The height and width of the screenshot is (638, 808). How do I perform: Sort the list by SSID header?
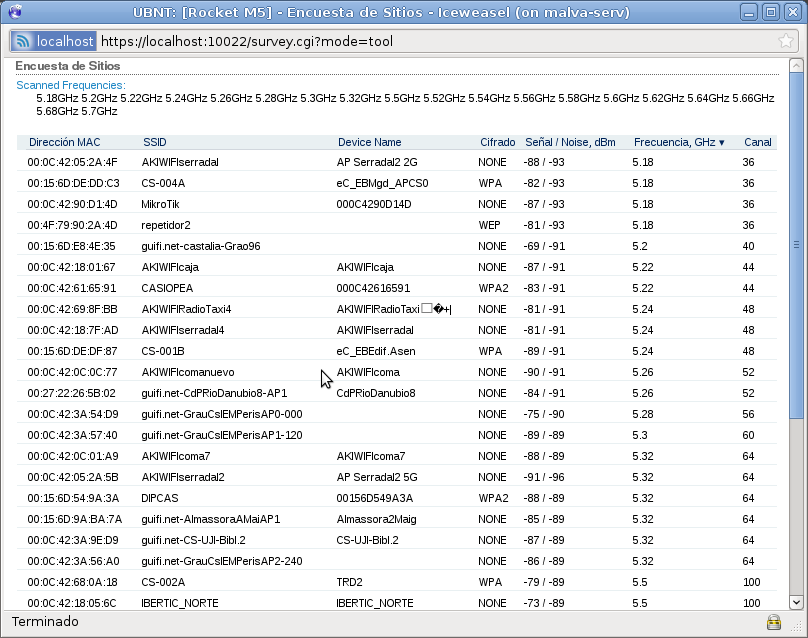click(155, 142)
